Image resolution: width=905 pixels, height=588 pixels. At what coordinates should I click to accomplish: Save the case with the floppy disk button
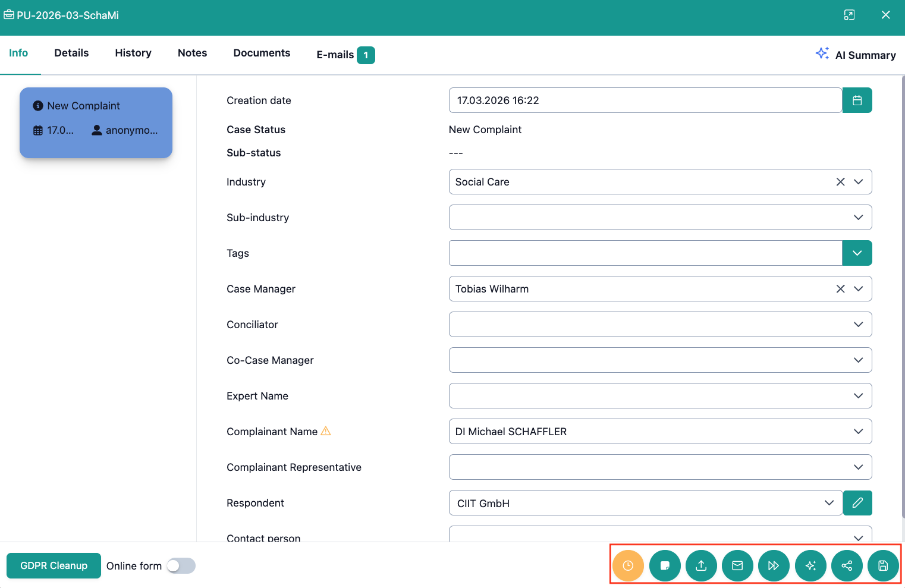883,565
